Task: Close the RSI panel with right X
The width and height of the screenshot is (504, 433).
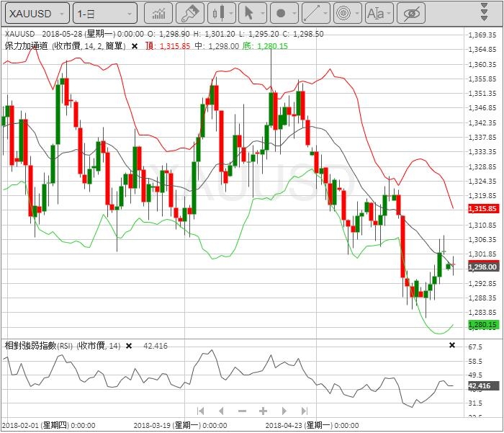Action: [x=452, y=345]
